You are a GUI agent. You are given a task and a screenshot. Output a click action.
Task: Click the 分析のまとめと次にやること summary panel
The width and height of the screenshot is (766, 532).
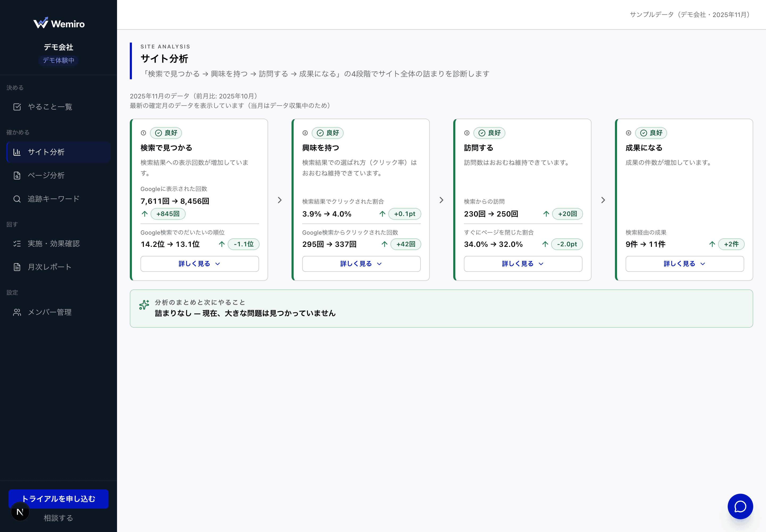(x=441, y=309)
